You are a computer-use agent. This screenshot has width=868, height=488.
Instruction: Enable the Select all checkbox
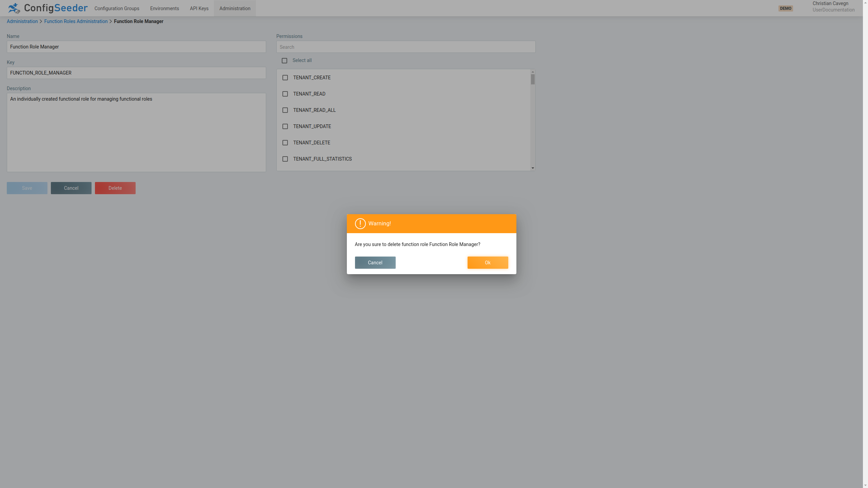[x=284, y=60]
